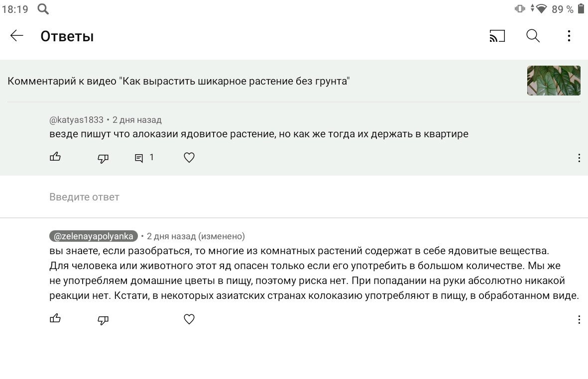The height and width of the screenshot is (379, 588).
Task: Like the reply by @zelenayapolyanka
Action: tap(55, 319)
